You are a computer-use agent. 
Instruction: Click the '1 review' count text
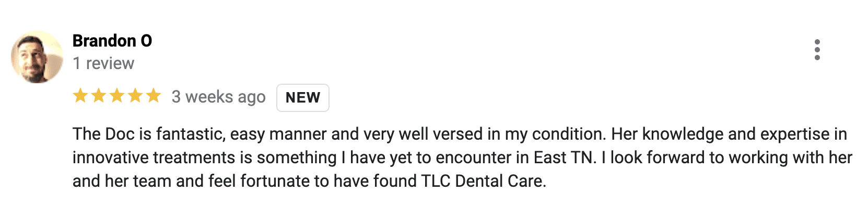click(x=103, y=63)
